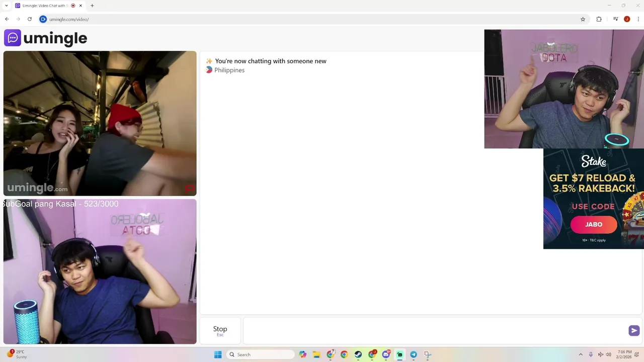Click the SubGoal pang Kasal counter text
644x362 pixels.
pos(60,204)
